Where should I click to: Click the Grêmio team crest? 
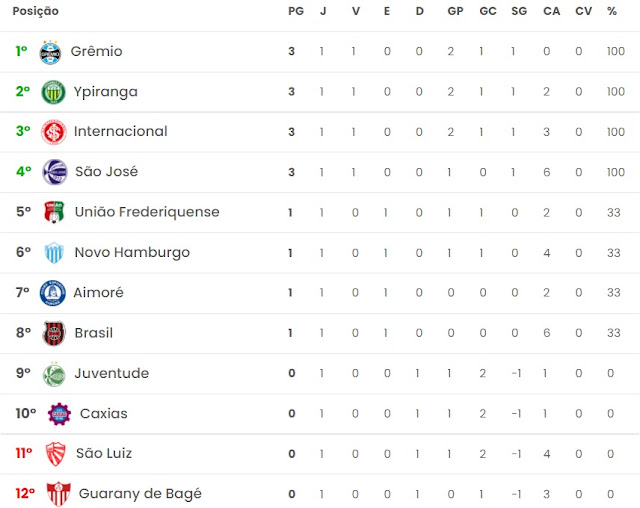pos(50,52)
